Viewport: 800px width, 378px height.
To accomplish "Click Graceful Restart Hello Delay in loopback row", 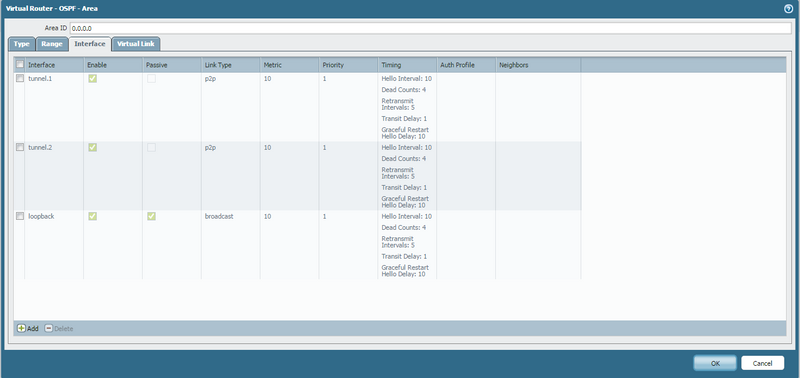I will point(405,271).
